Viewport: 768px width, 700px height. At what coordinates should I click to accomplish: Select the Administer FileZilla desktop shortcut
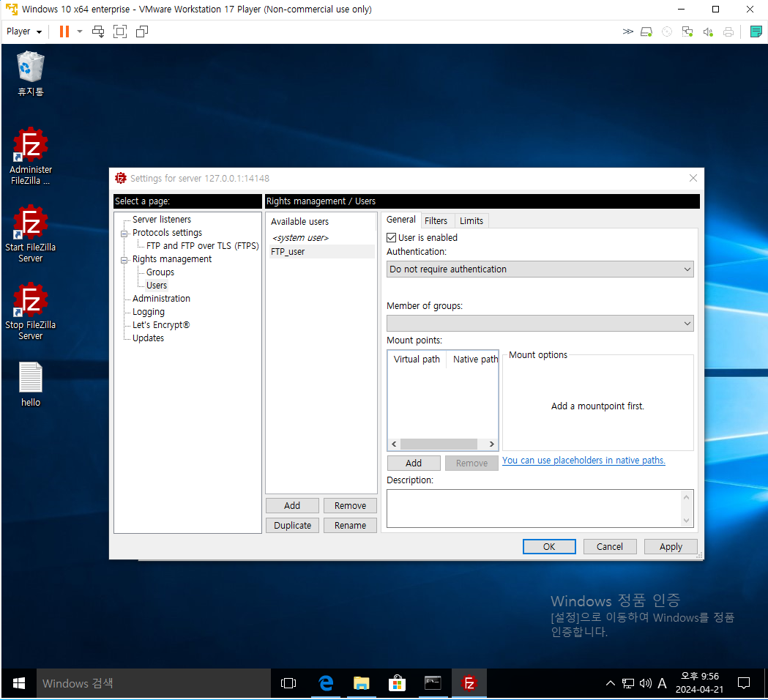(30, 156)
